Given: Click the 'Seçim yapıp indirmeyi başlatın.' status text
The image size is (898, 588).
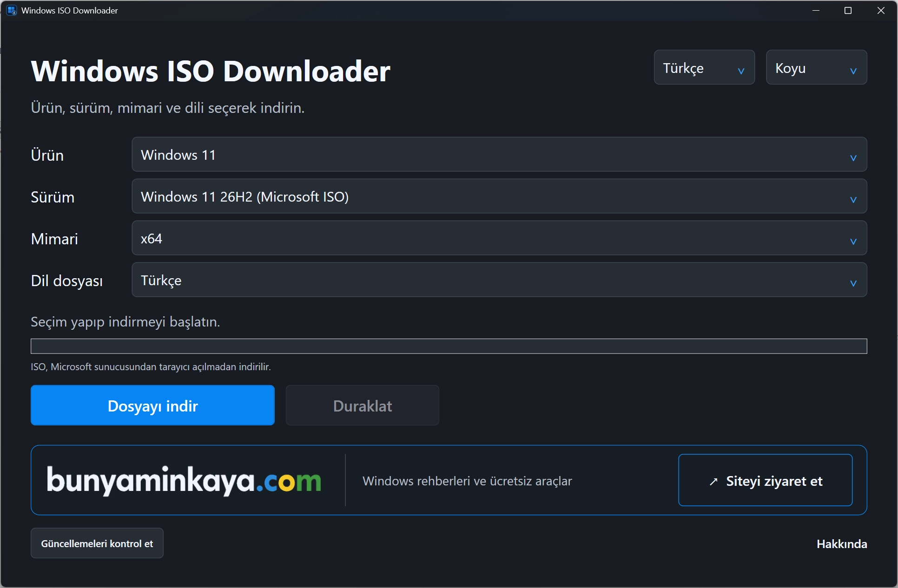Looking at the screenshot, I should point(125,322).
